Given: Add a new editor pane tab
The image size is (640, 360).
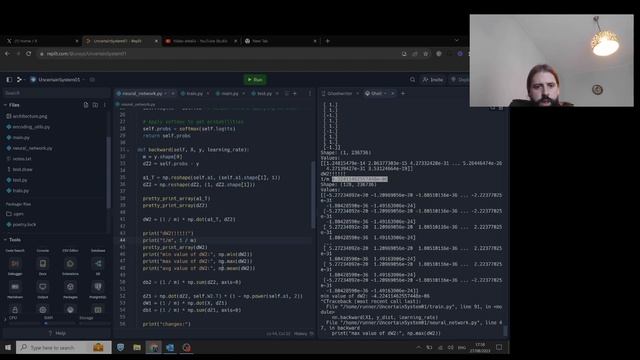Looking at the screenshot, I should pyautogui.click(x=295, y=93).
